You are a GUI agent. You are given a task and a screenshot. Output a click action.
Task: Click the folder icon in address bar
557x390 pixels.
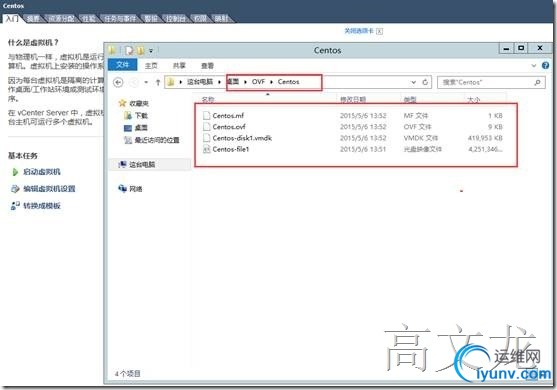(x=171, y=82)
